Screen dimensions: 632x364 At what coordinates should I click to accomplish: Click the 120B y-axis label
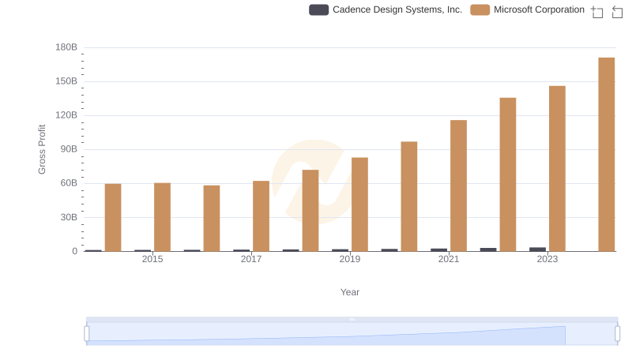66,115
